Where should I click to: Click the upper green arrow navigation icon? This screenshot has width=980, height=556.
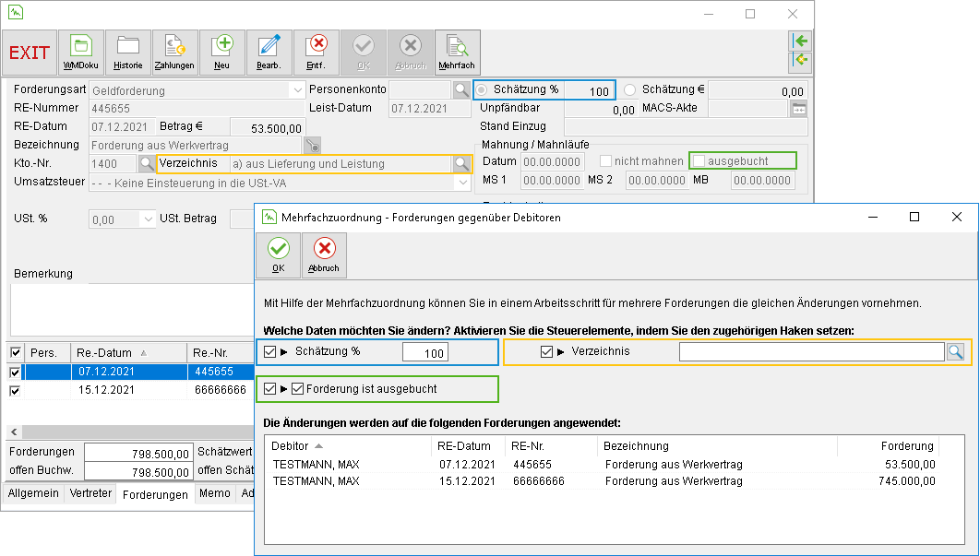800,41
